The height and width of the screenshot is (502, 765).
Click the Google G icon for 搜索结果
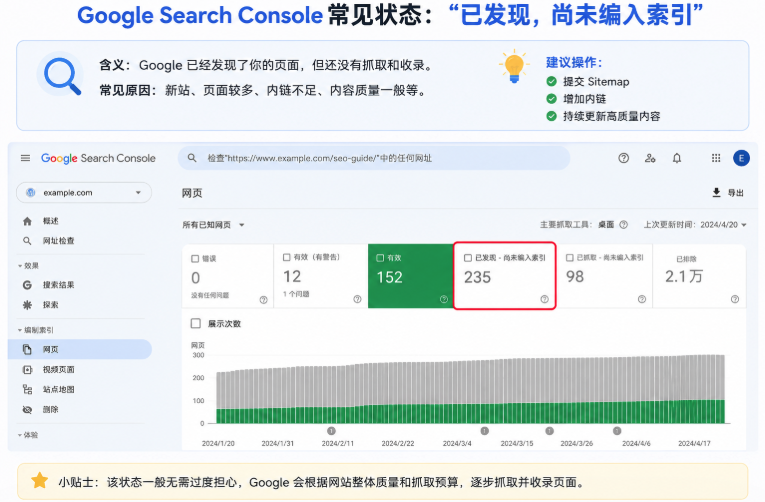point(27,285)
